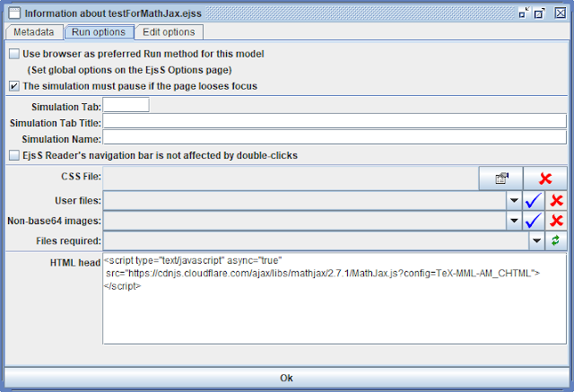Expand the User files dropdown

tap(514, 201)
